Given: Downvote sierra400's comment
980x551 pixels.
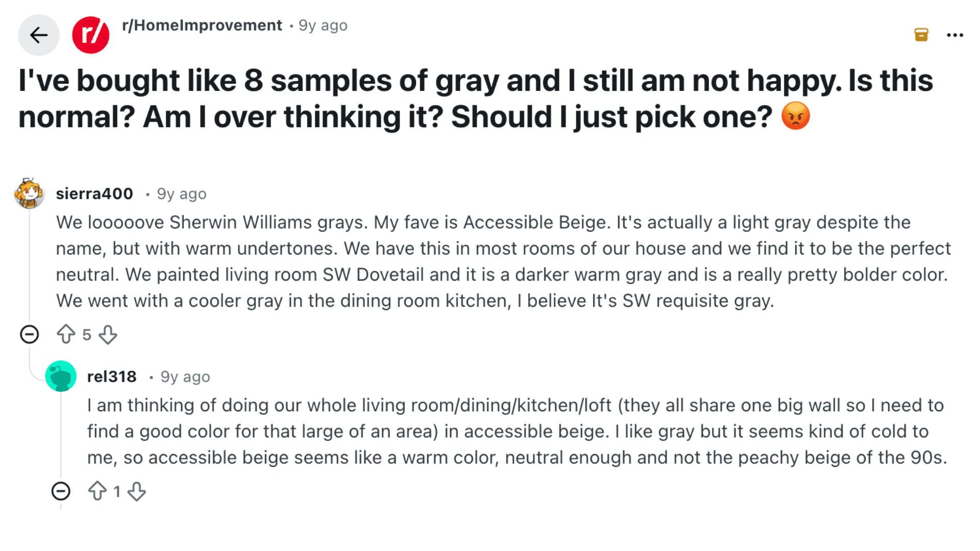Looking at the screenshot, I should click(108, 335).
